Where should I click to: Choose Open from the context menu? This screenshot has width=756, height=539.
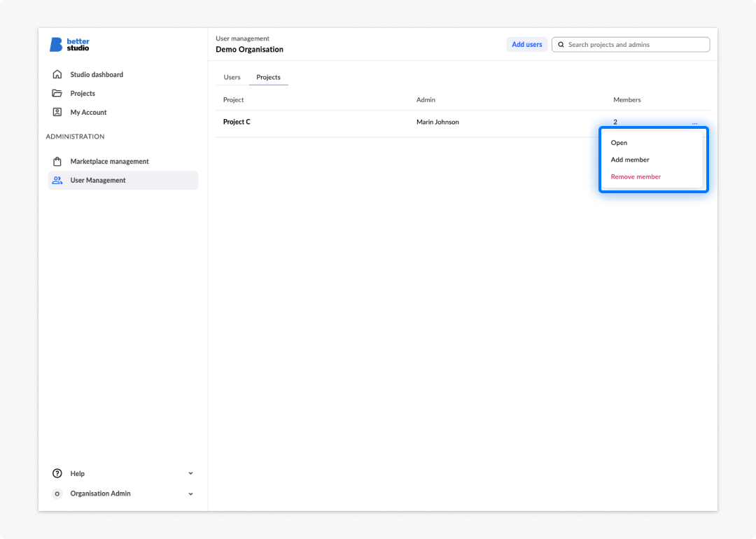pos(619,143)
